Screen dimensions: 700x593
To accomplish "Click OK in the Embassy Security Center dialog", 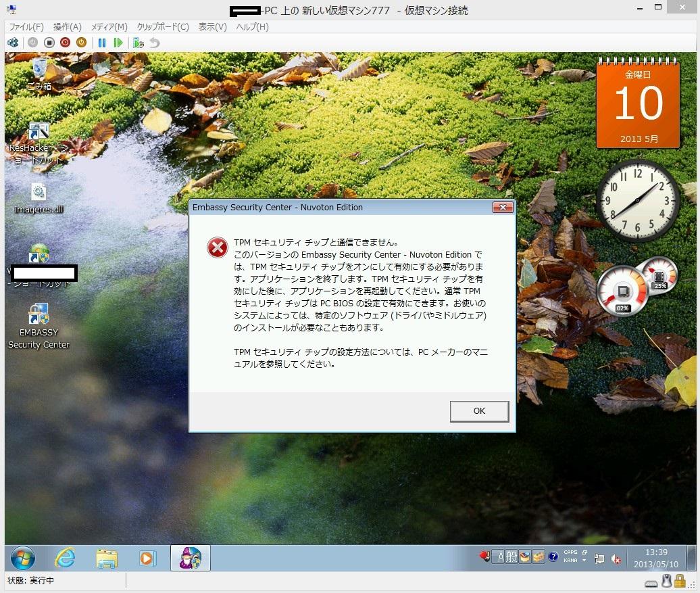I will coord(479,411).
